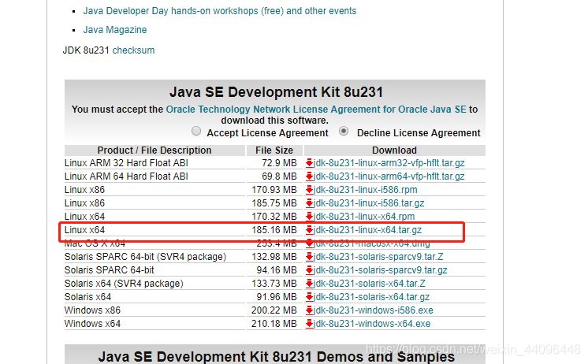Viewport: 588px width, 364px height.
Task: Open Oracle Technology Network License Agreement link
Action: pyautogui.click(x=316, y=109)
